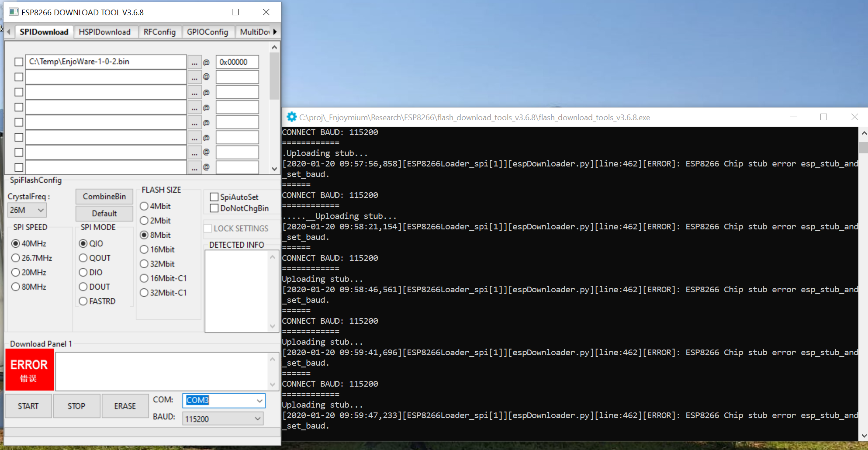The width and height of the screenshot is (868, 450).
Task: Select the 80MHz SPI speed
Action: pyautogui.click(x=16, y=287)
